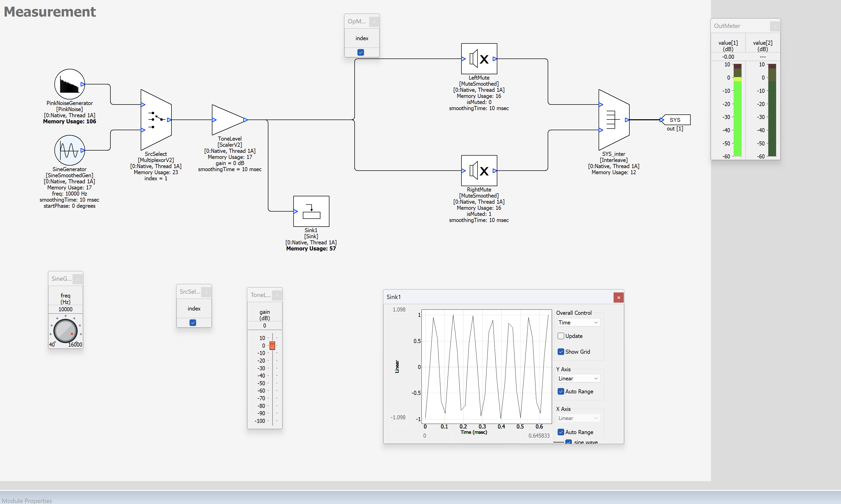Image resolution: width=841 pixels, height=504 pixels.
Task: Select the Sink1 module block
Action: coord(311,211)
